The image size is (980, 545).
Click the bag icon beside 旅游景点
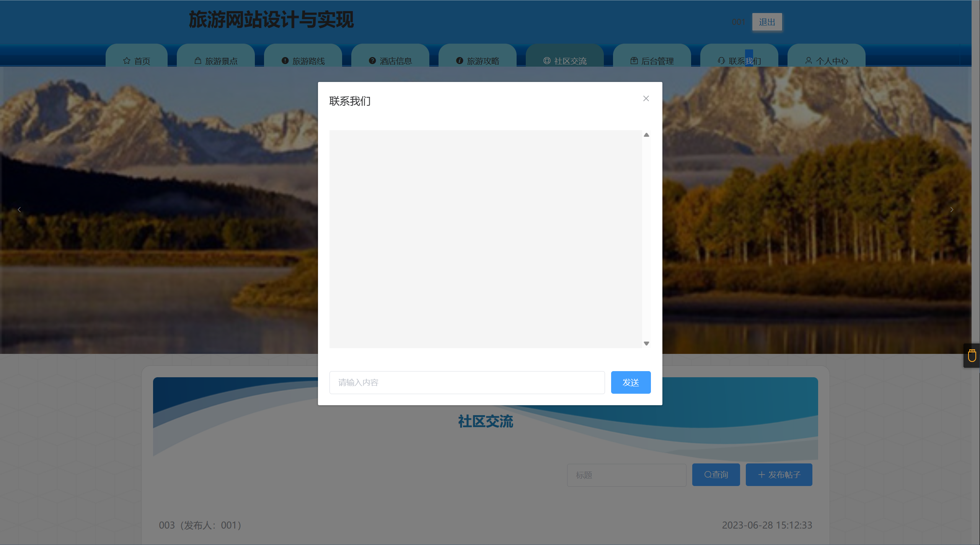[x=198, y=61]
